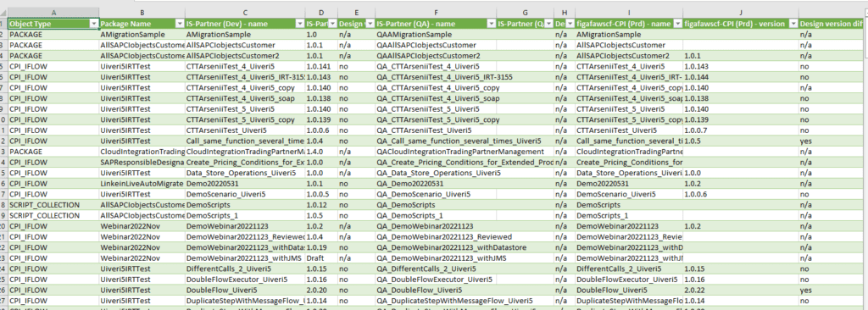Select the Draft version cell in column D
The width and height of the screenshot is (868, 310).
coord(321,258)
